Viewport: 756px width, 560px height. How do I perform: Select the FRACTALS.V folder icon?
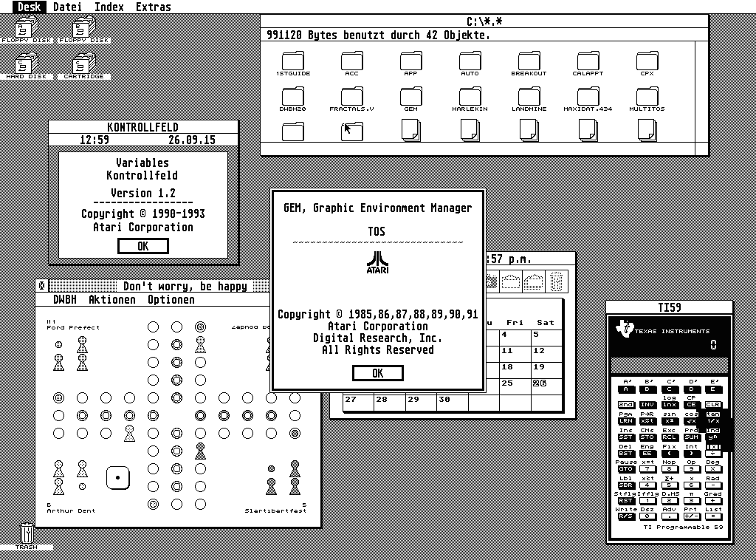click(352, 99)
